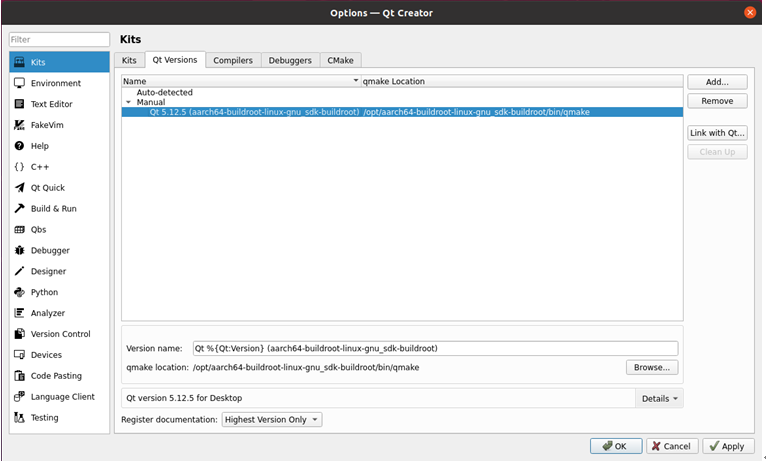Click the Remove button

717,101
